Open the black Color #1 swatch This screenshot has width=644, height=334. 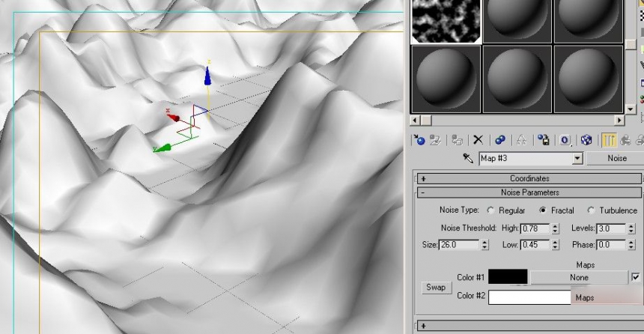click(x=508, y=277)
